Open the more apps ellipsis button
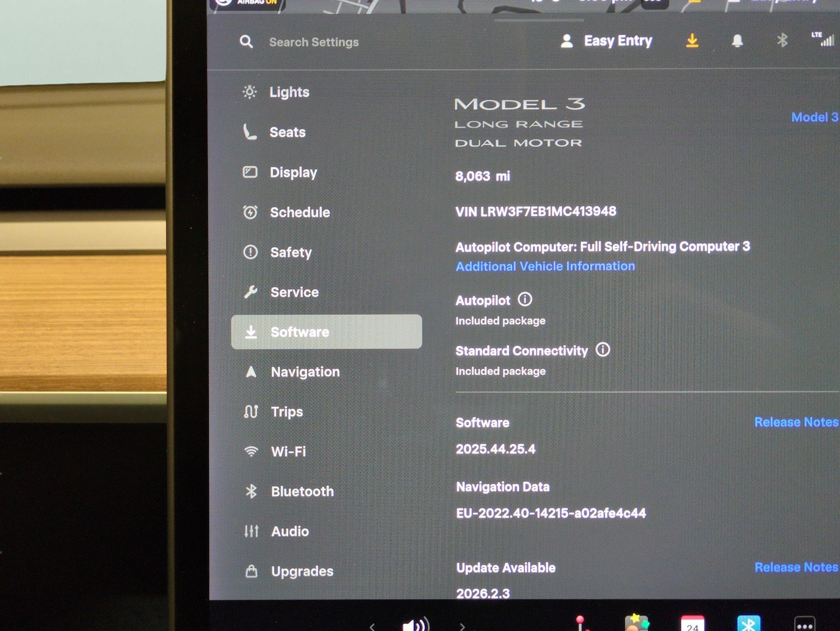The width and height of the screenshot is (840, 631). (x=804, y=625)
